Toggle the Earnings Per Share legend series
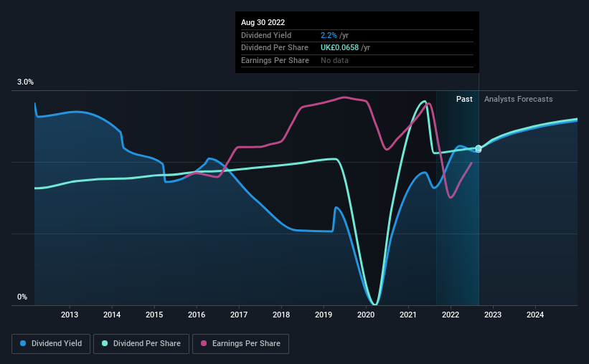589x364 pixels. pos(240,344)
